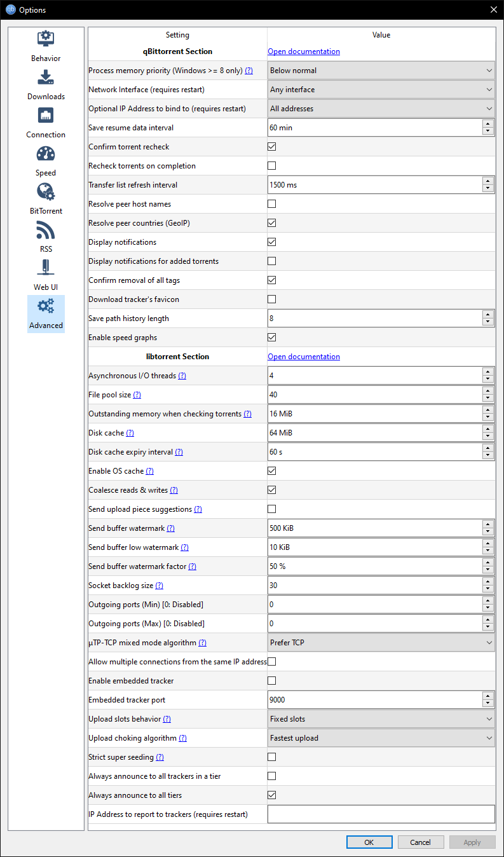Enable the embedded tracker checkbox
504x857 pixels.
pyautogui.click(x=271, y=681)
